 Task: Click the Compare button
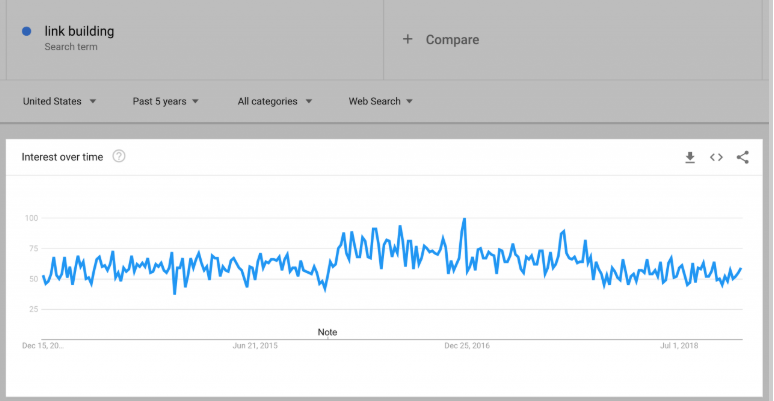[452, 40]
